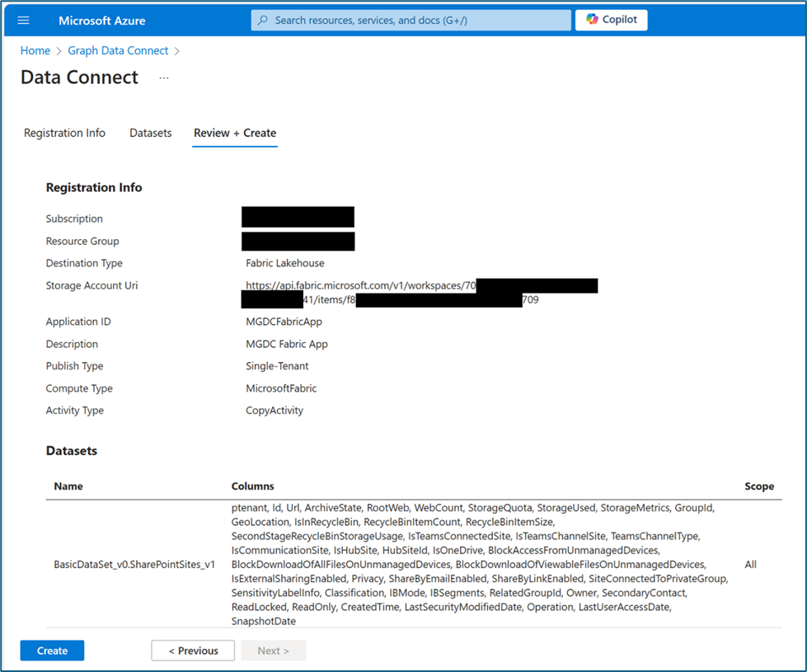
Task: Click the Description field label
Action: tap(72, 344)
